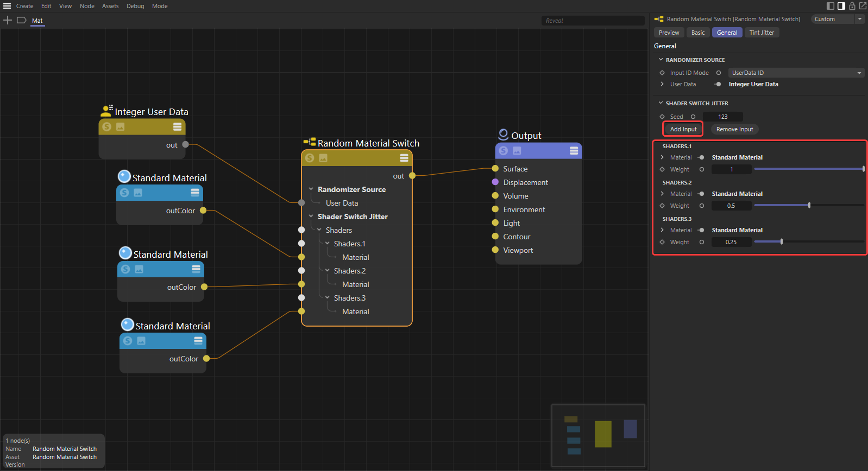Collapse the Randomizer Source section in attributes

pos(661,60)
